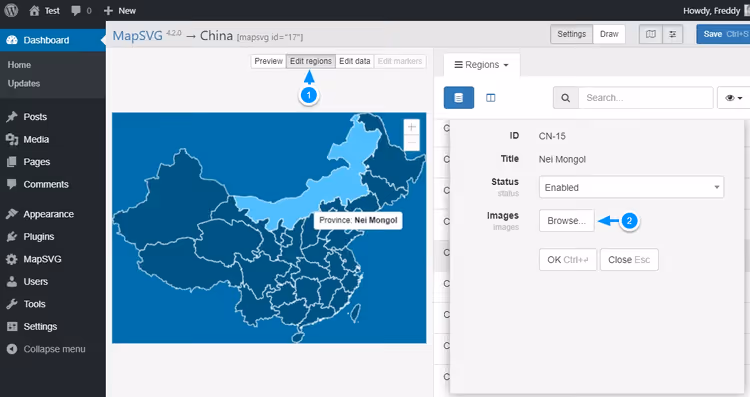The height and width of the screenshot is (397, 750).
Task: Zoom in on the map
Action: point(411,127)
